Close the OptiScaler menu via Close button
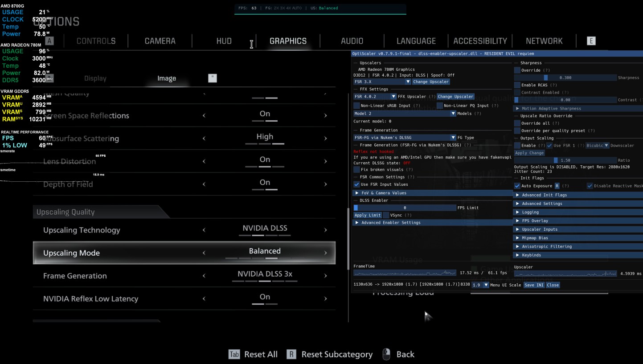The image size is (643, 364). point(553,285)
